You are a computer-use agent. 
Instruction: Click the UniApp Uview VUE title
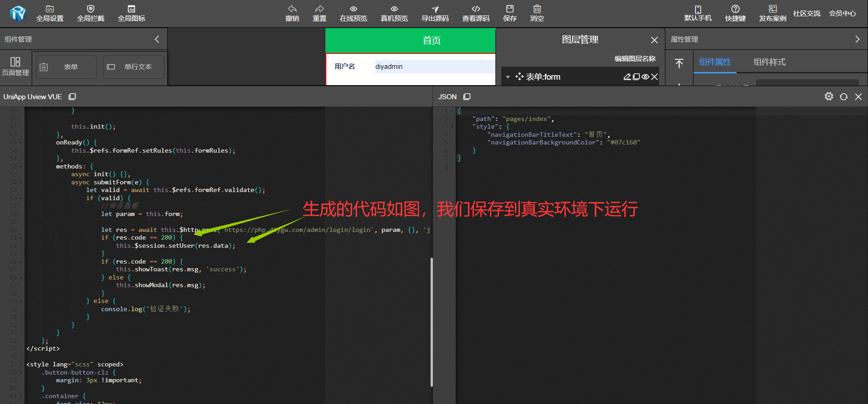coord(33,96)
